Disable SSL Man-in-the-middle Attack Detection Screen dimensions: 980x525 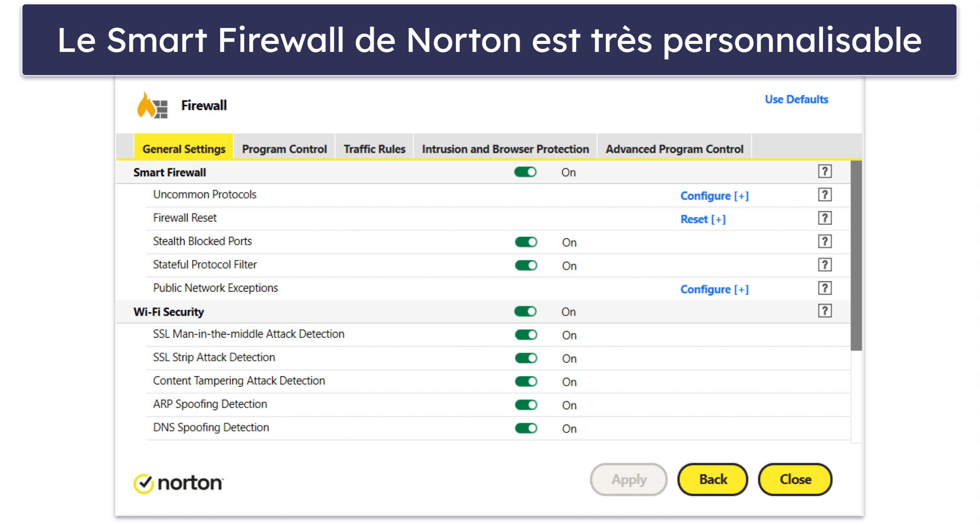click(526, 335)
